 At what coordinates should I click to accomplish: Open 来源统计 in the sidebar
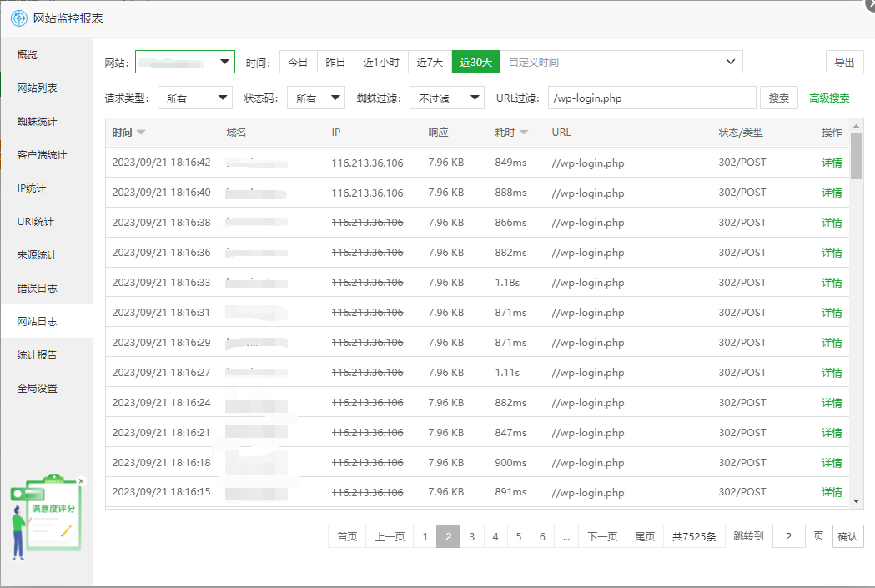click(x=47, y=255)
